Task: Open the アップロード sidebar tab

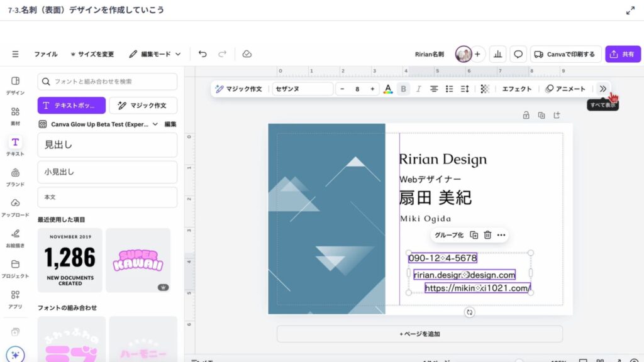Action: pos(15,207)
